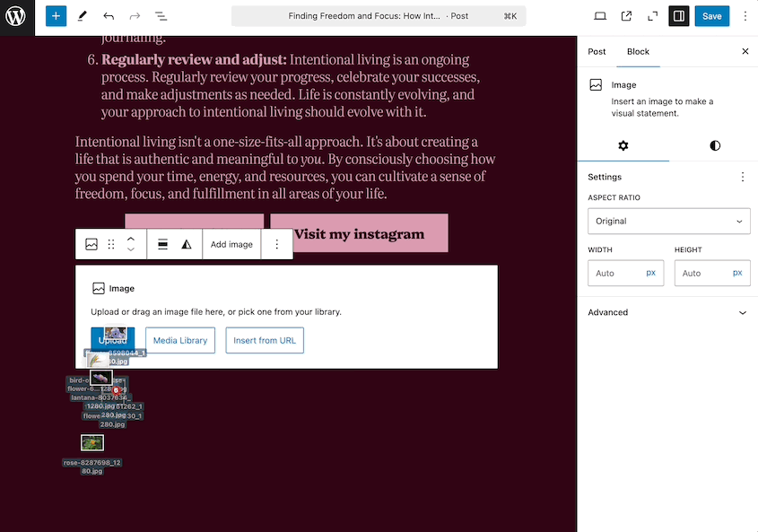Move the image block up

click(131, 239)
